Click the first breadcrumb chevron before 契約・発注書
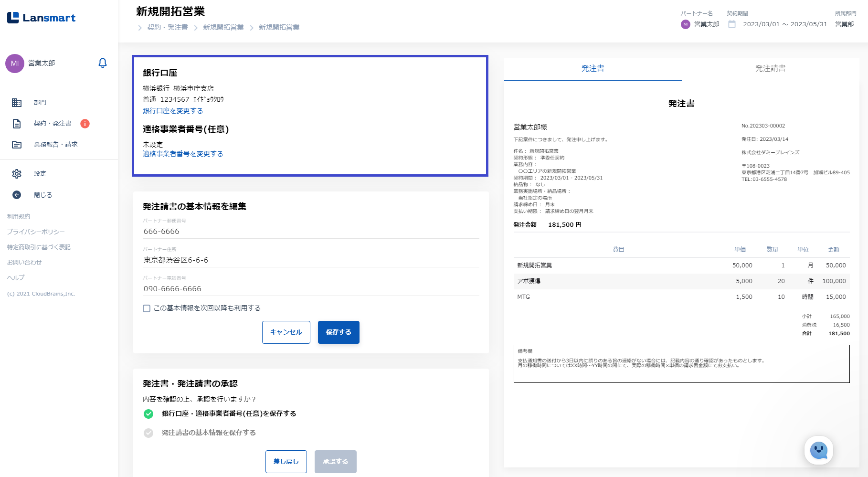 click(140, 28)
